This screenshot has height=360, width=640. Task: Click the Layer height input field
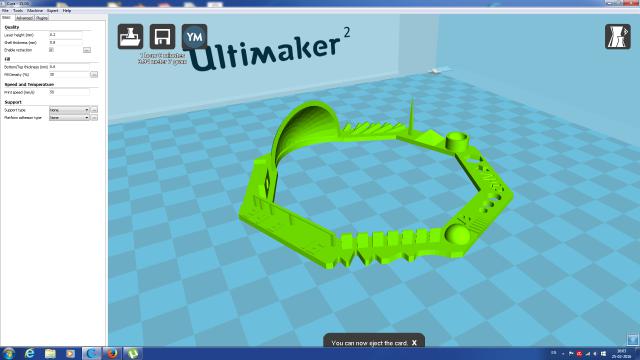pos(65,35)
